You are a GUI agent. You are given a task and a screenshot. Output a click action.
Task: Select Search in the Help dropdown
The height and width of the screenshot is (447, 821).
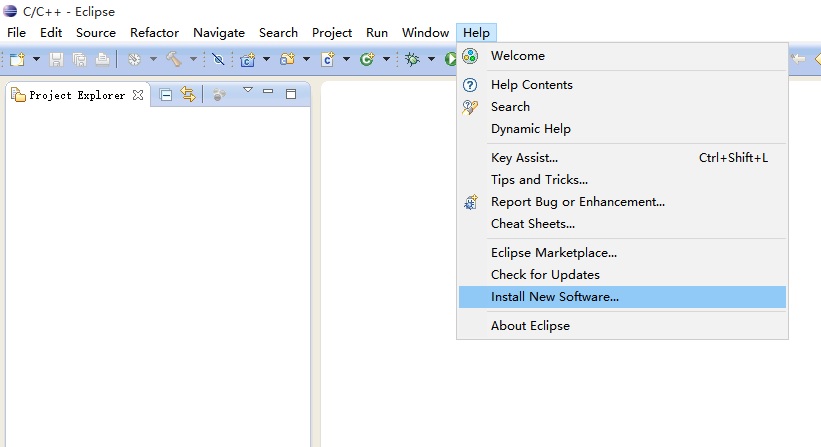622,107
